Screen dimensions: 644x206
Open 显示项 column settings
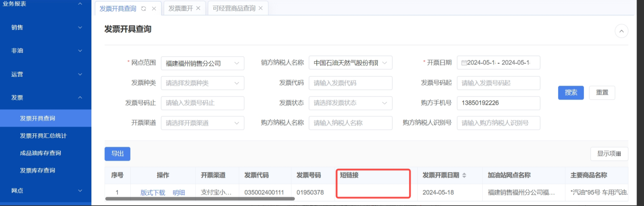609,154
